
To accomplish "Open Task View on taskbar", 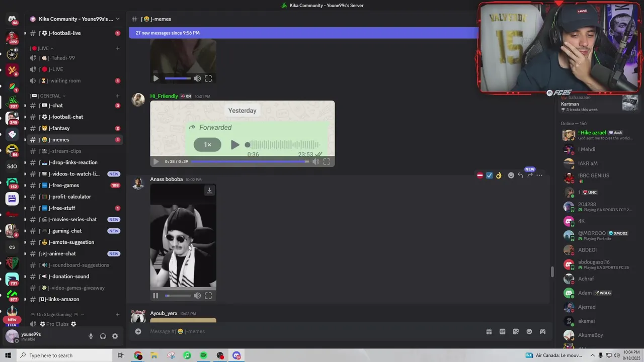I will click(x=121, y=355).
